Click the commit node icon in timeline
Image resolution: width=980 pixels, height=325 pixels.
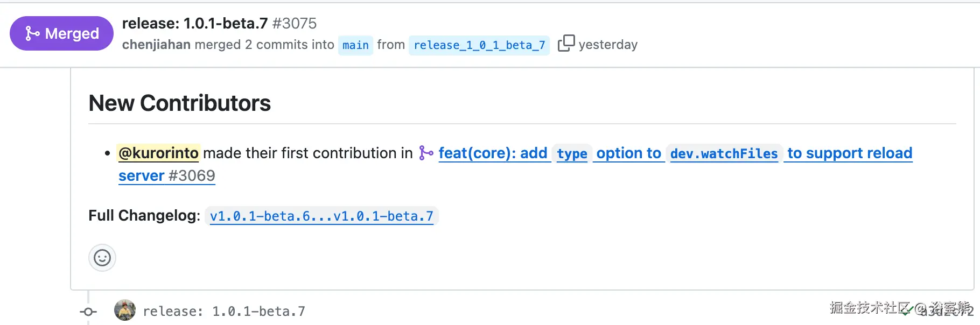click(88, 312)
